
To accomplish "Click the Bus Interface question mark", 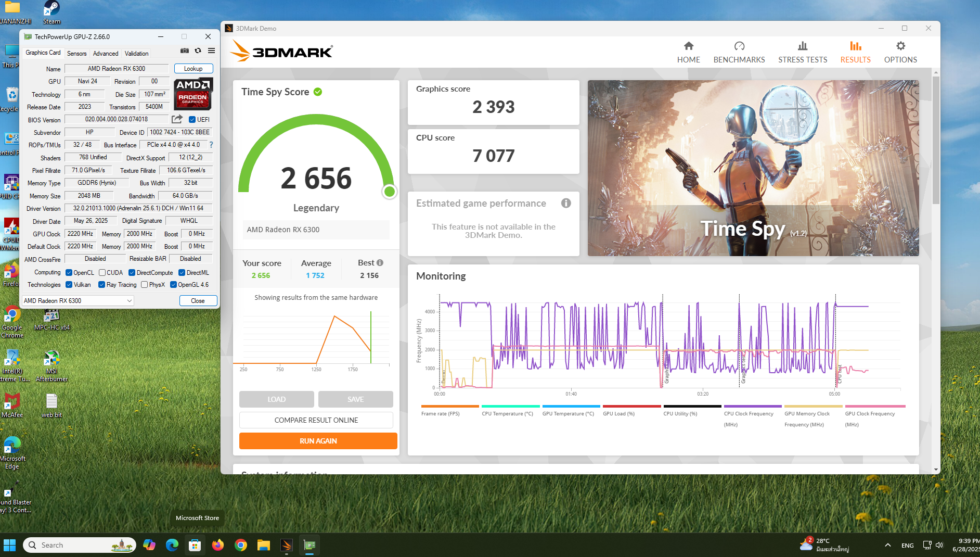I will (x=211, y=145).
